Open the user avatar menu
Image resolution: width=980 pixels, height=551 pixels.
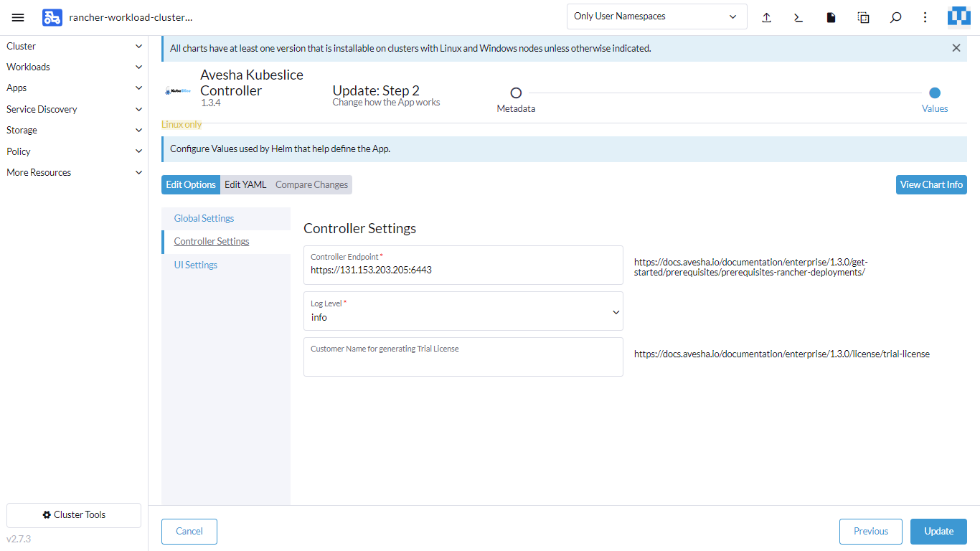958,17
